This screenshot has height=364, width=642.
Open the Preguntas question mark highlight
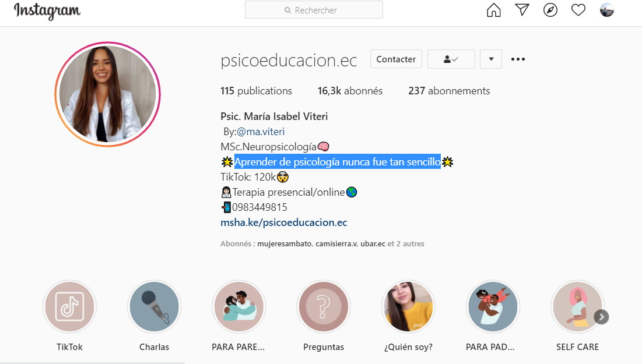tap(324, 307)
